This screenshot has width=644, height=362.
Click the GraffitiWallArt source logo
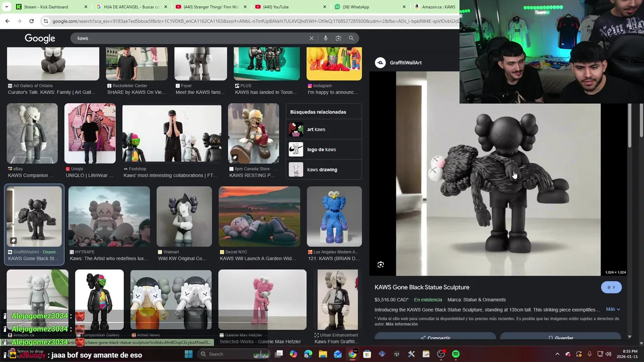[x=380, y=62]
